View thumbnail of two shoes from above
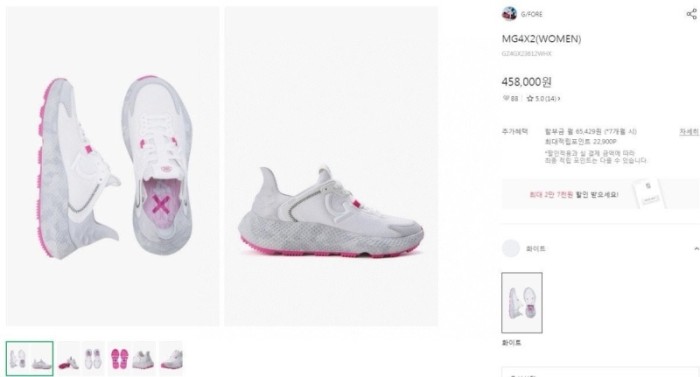Viewport: 700px width, 377px height. 93,359
